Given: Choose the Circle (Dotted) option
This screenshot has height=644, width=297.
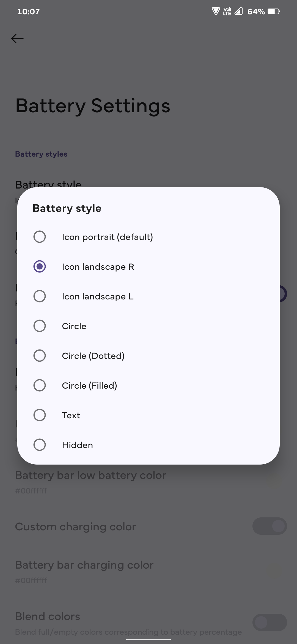Looking at the screenshot, I should coord(40,356).
